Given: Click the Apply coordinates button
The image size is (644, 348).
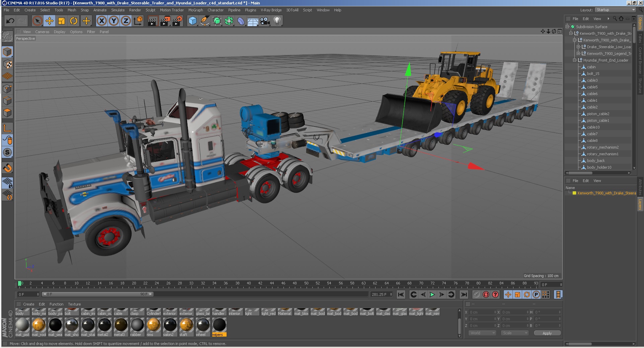Looking at the screenshot, I should coord(547,333).
